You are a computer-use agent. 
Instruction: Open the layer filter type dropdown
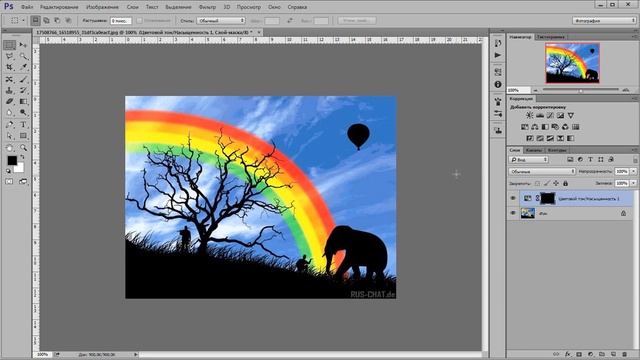pyautogui.click(x=528, y=160)
